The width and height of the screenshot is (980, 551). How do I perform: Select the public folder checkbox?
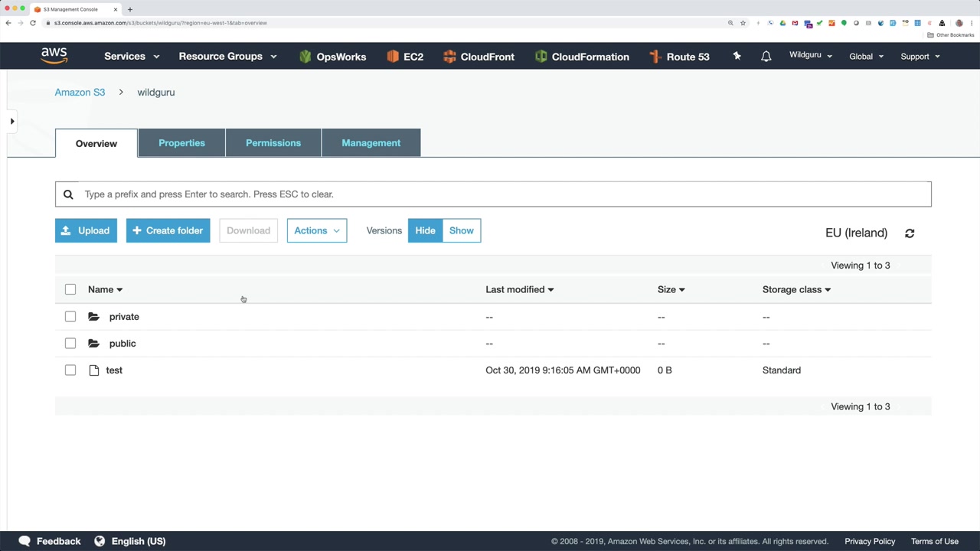click(70, 344)
